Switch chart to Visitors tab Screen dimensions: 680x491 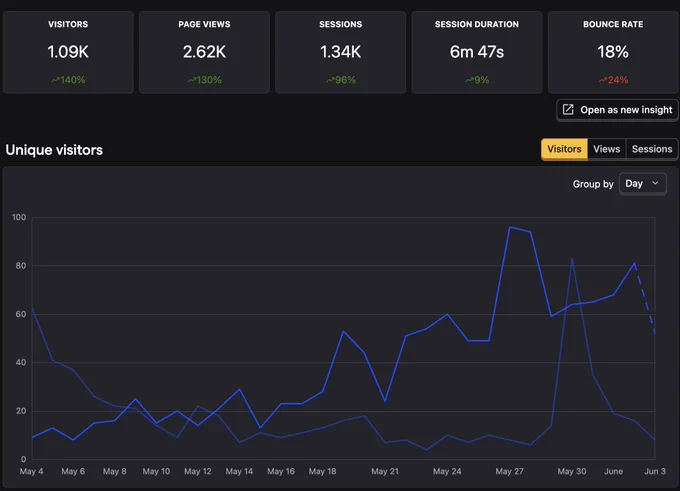[x=564, y=149]
